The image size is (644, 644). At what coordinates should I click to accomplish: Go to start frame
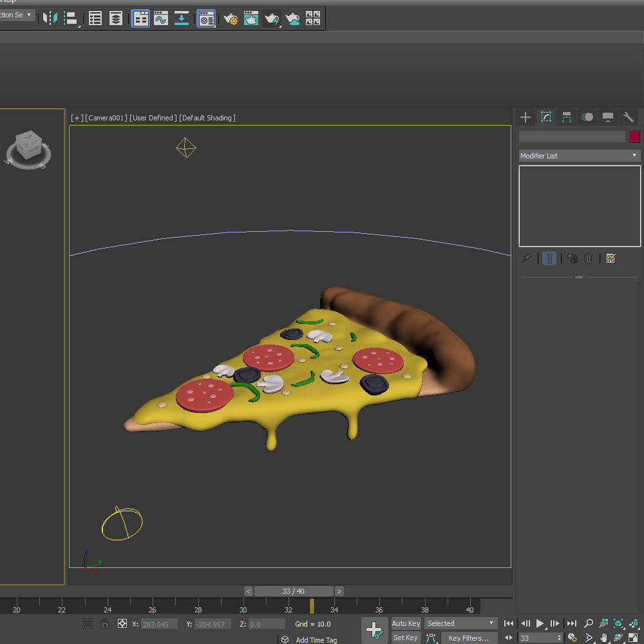(509, 623)
